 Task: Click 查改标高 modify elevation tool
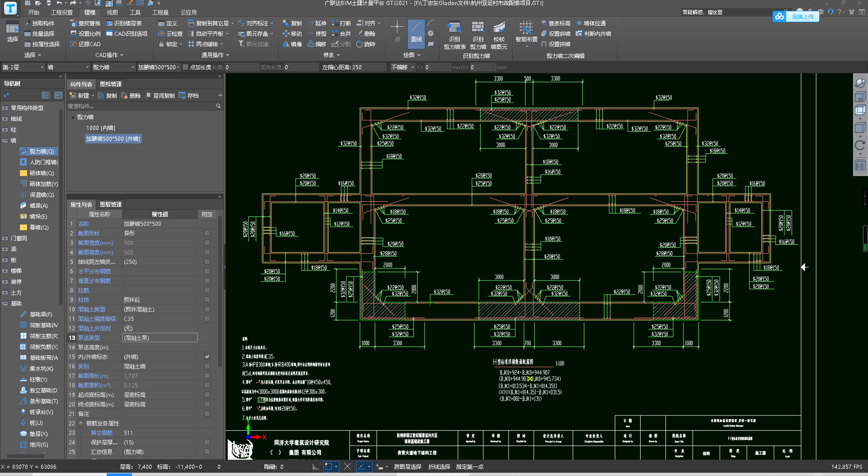[556, 23]
